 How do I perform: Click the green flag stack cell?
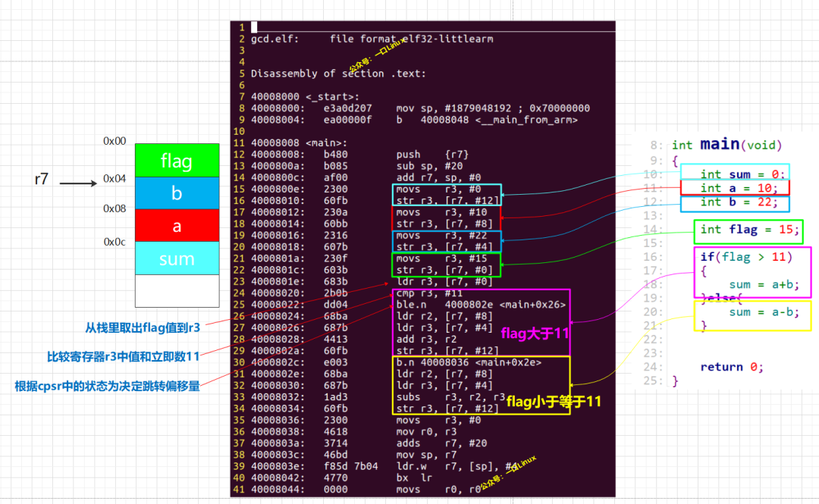pos(177,161)
